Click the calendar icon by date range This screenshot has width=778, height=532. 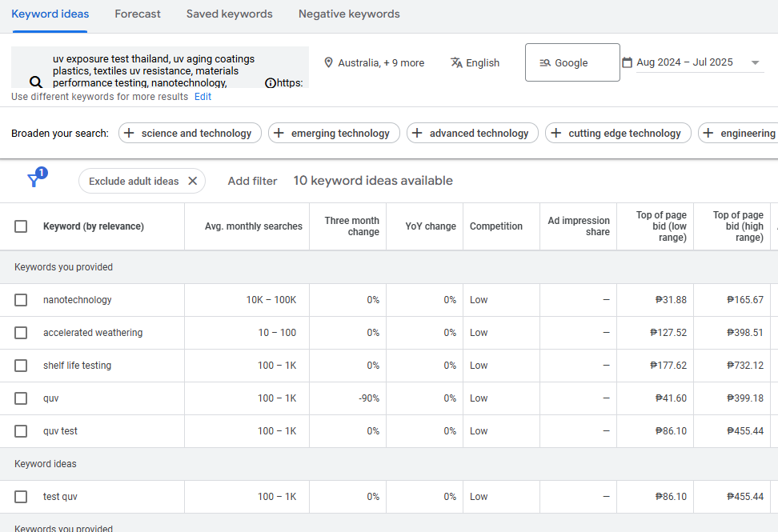click(627, 62)
